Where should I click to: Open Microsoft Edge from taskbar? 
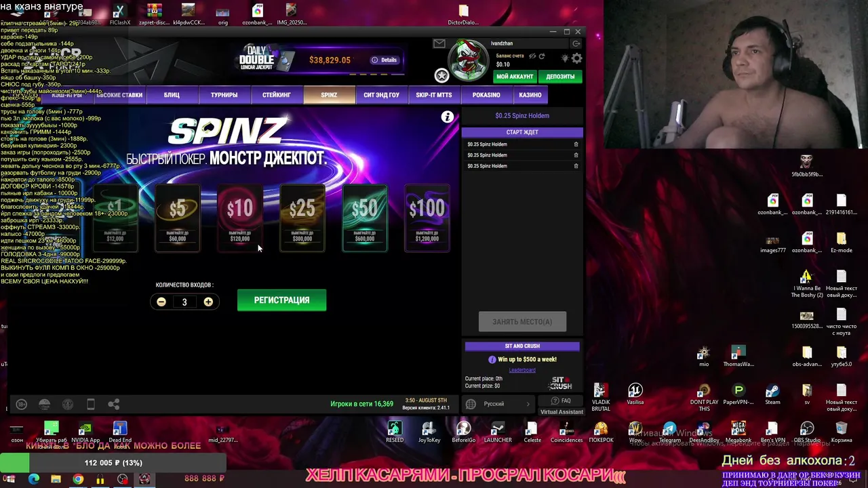coord(33,480)
